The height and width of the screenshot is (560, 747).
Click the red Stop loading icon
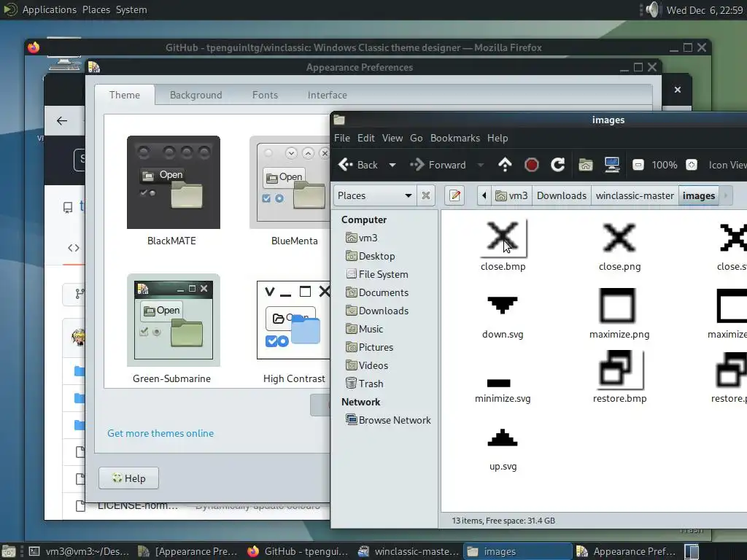pos(532,165)
